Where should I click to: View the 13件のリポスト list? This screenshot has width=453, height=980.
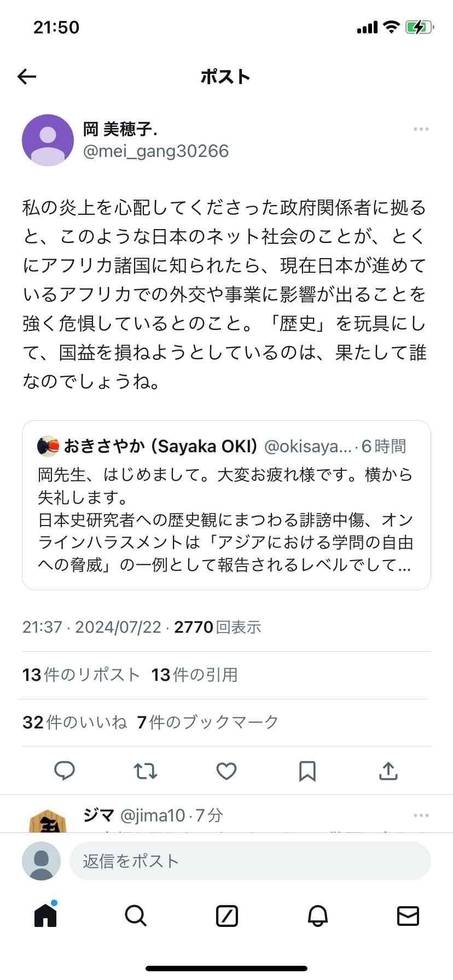(x=81, y=675)
